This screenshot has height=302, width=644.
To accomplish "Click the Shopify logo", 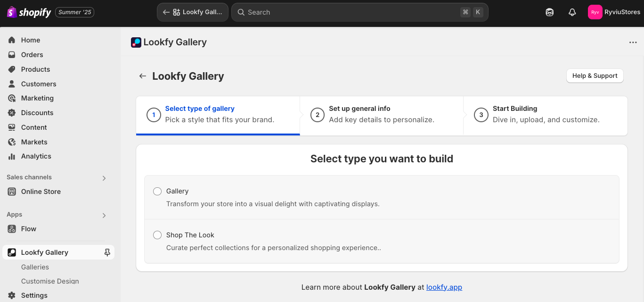I will coord(29,12).
